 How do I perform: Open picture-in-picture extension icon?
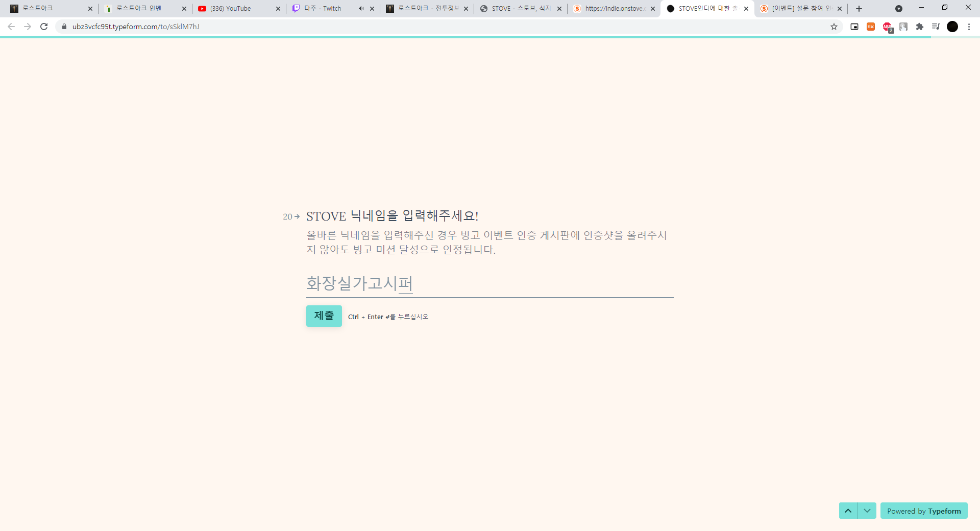(x=854, y=27)
